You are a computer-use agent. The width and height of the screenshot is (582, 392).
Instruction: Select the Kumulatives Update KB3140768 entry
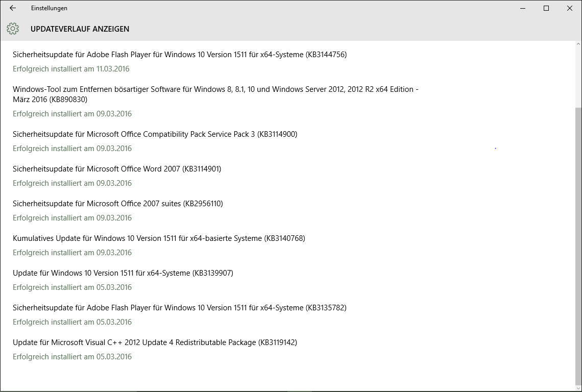pos(159,238)
